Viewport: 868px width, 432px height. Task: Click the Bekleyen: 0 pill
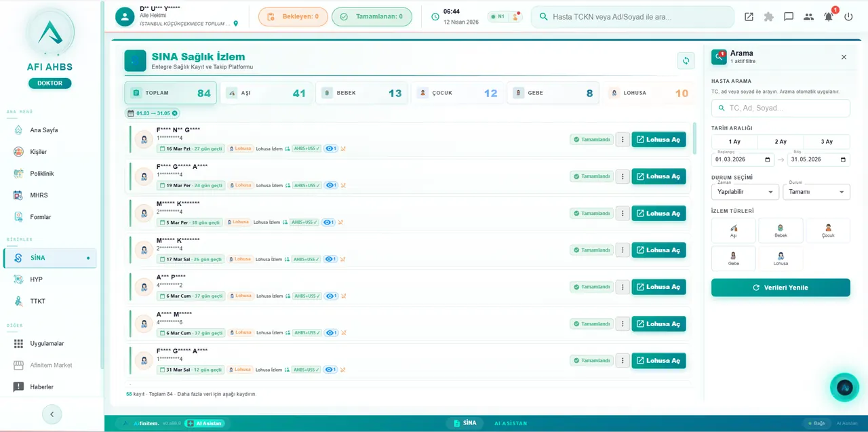tap(293, 17)
